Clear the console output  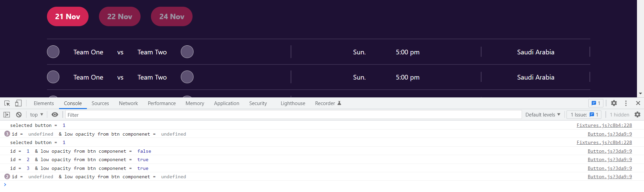19,115
